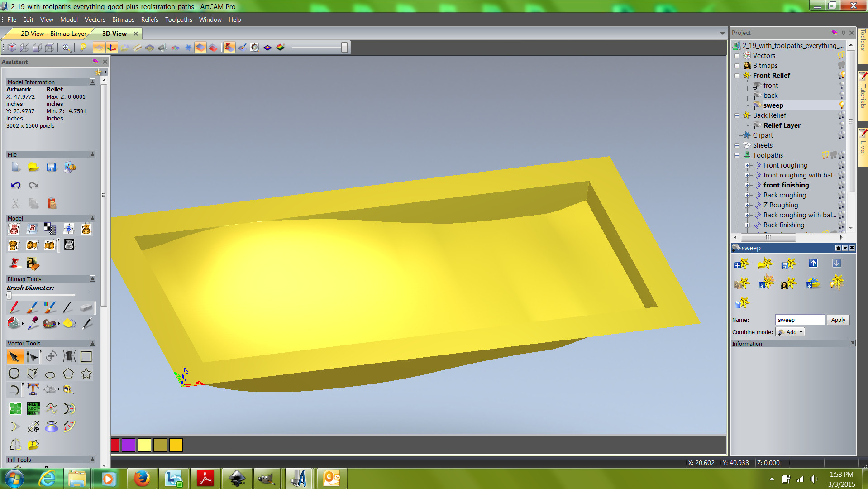Image resolution: width=868 pixels, height=489 pixels.
Task: Select the Clipart tree item
Action: coord(763,135)
